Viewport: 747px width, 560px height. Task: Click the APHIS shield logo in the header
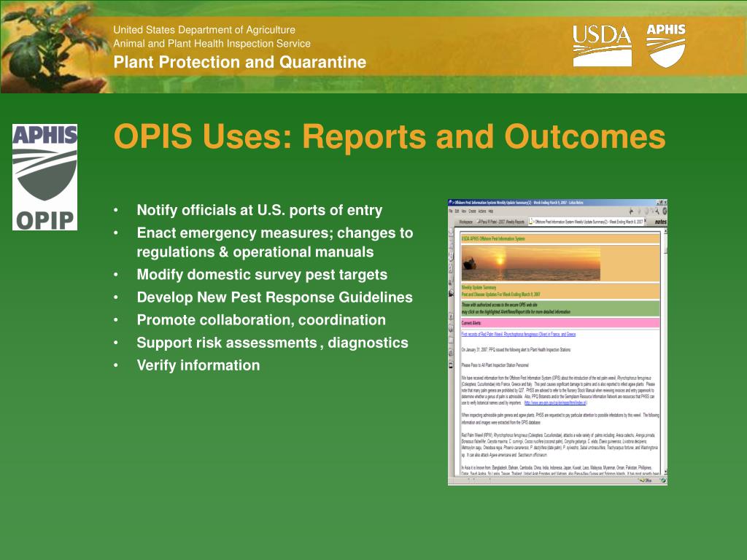(665, 45)
